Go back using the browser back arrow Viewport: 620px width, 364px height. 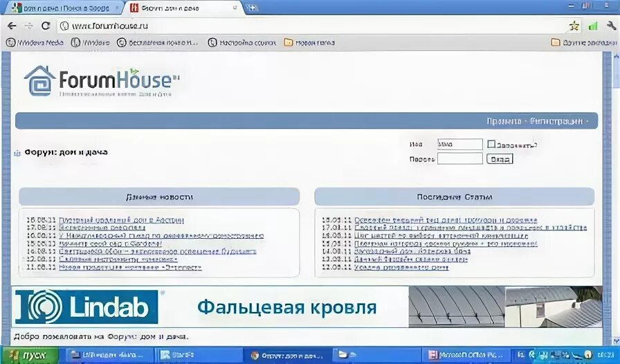[12, 26]
